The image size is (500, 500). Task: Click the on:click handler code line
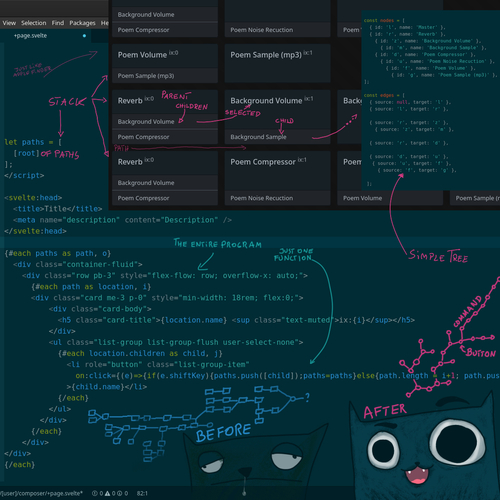[x=287, y=376]
